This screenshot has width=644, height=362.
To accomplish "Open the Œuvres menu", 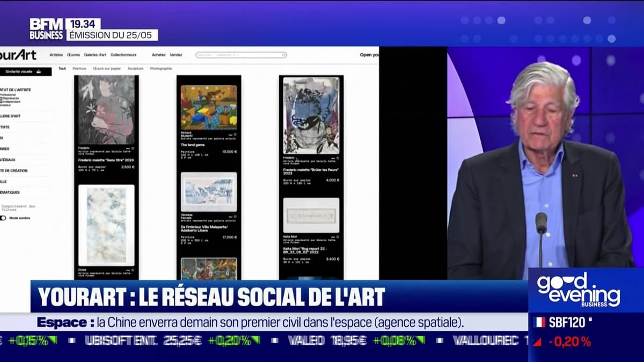I will click(x=74, y=55).
